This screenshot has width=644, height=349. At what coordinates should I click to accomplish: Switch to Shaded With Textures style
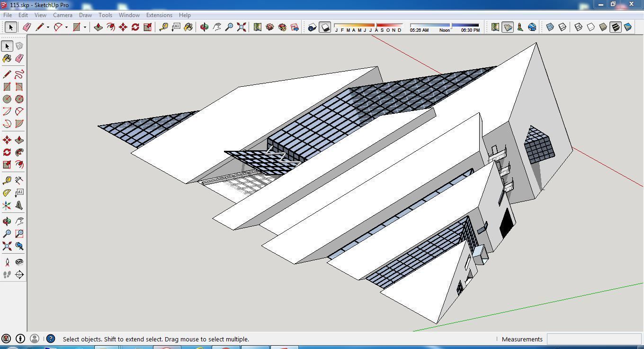[x=615, y=27]
